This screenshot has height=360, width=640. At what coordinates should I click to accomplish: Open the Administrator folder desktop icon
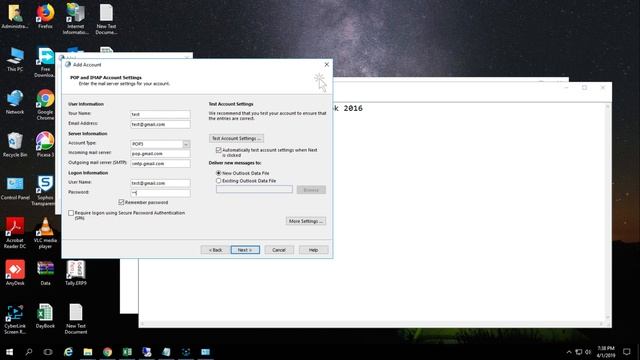click(x=15, y=16)
